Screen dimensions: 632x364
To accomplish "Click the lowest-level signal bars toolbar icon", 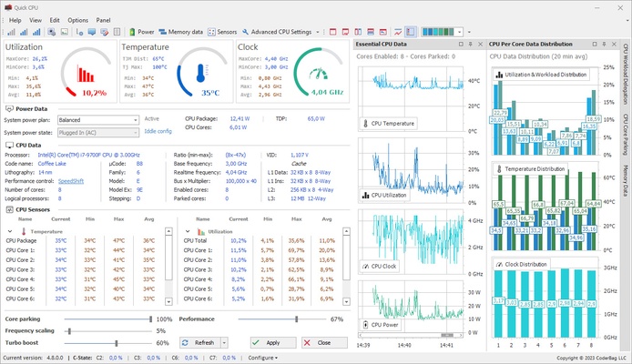I will pos(11,32).
